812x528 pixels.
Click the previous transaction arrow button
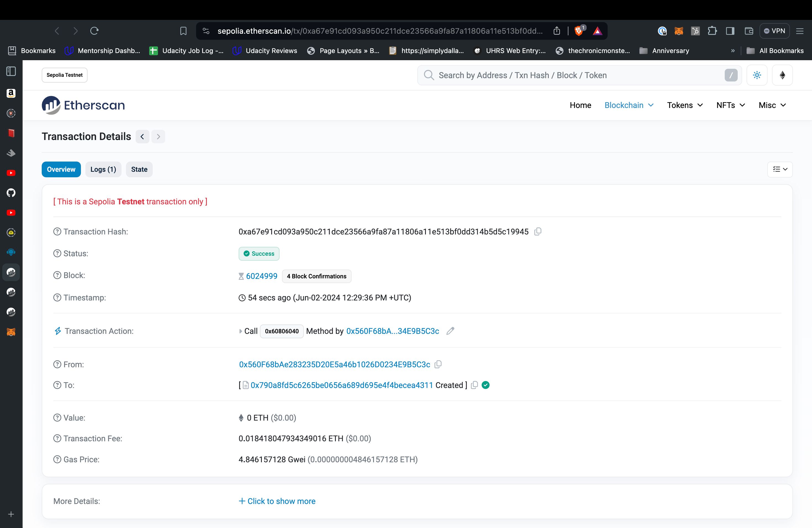tap(142, 136)
